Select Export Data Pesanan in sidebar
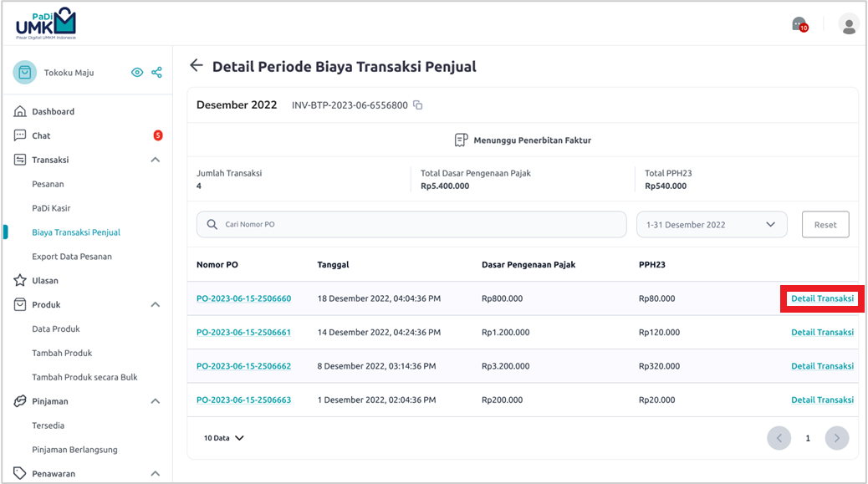 pos(72,257)
